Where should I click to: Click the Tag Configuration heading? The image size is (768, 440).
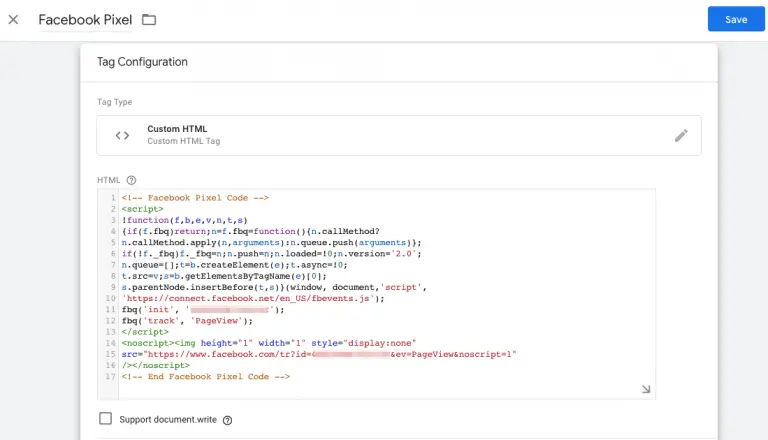(142, 62)
